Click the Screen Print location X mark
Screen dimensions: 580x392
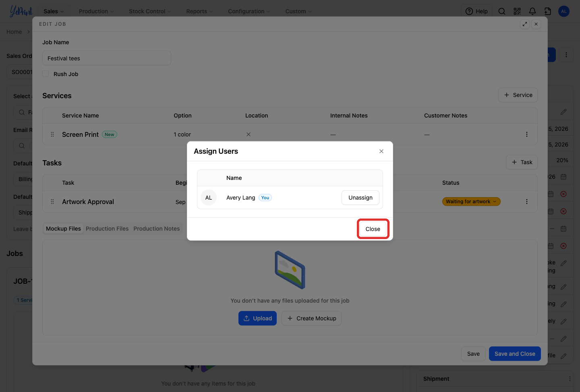tap(249, 134)
